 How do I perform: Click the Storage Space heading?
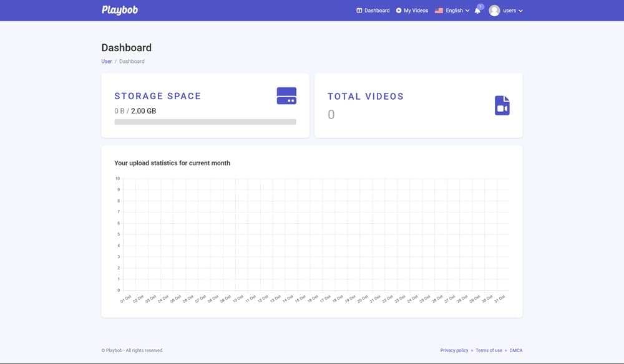[x=157, y=96]
